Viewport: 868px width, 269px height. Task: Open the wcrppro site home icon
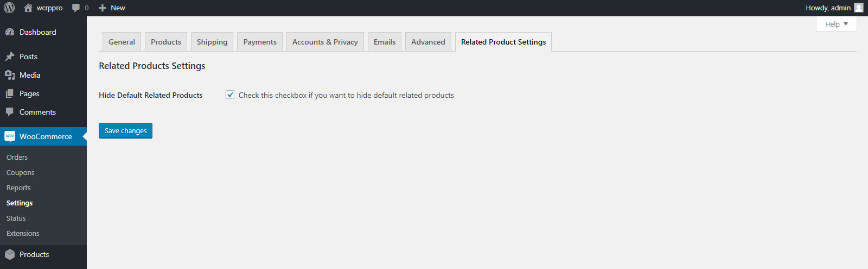28,8
